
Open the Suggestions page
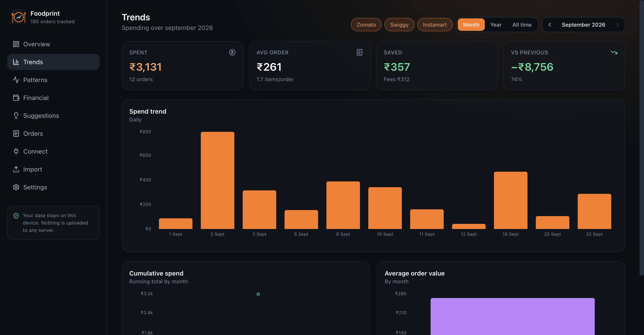coord(53,115)
